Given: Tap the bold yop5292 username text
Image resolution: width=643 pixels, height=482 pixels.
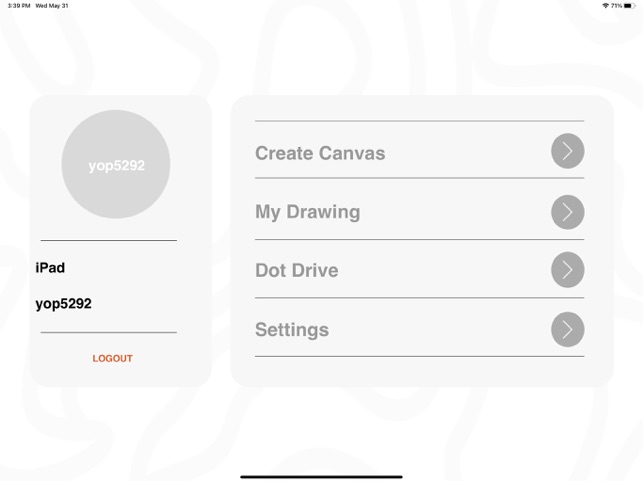Looking at the screenshot, I should [63, 304].
